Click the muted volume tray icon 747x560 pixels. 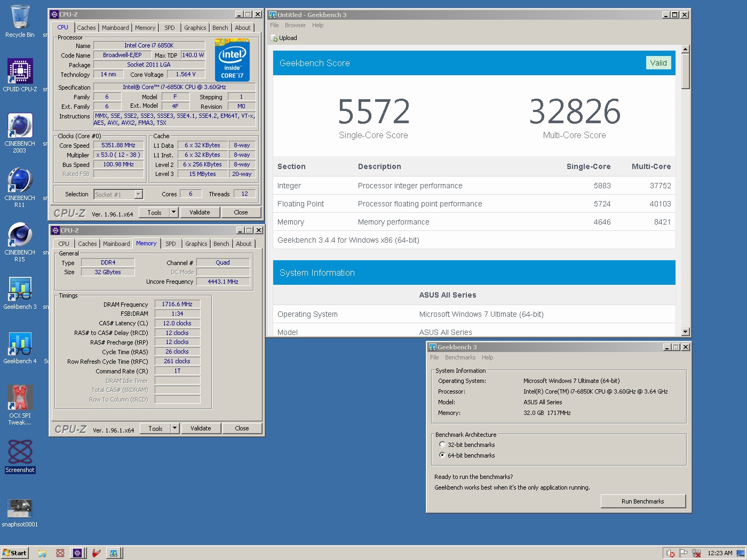tap(671, 553)
